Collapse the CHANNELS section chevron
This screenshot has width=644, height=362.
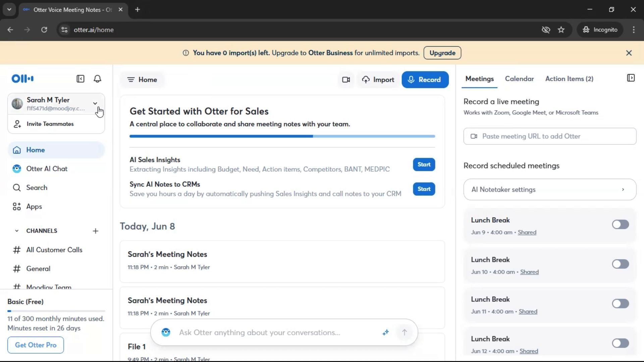pos(16,231)
